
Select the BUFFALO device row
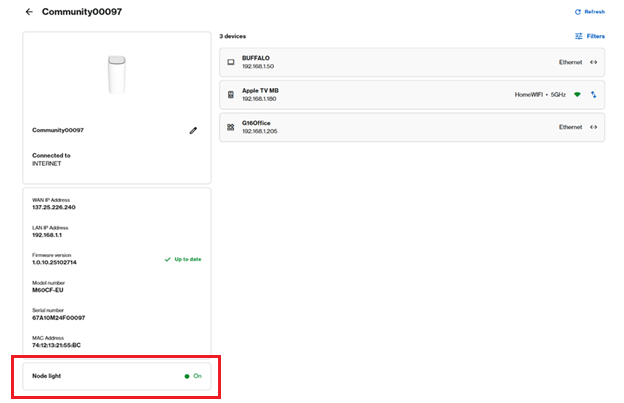[x=412, y=62]
